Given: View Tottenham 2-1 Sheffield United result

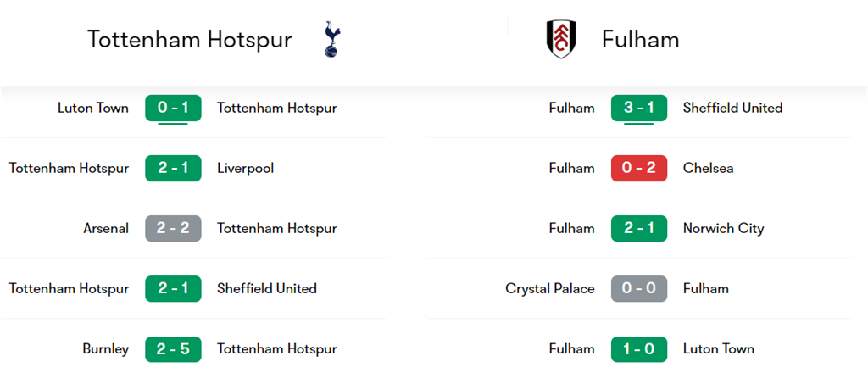Looking at the screenshot, I should click(173, 288).
